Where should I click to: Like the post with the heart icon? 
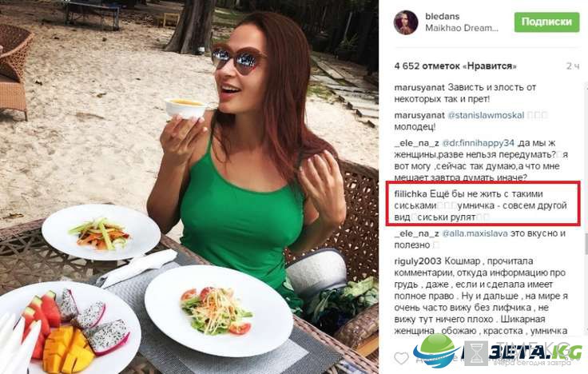[401, 358]
